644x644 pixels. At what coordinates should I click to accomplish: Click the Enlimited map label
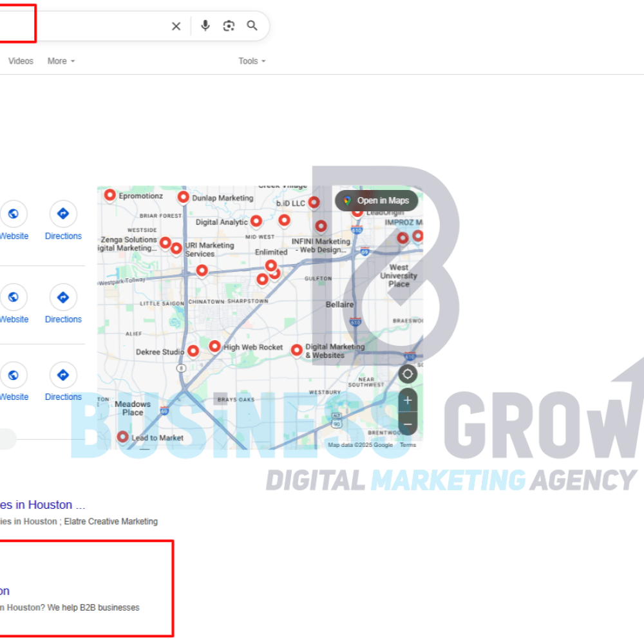[x=271, y=252]
